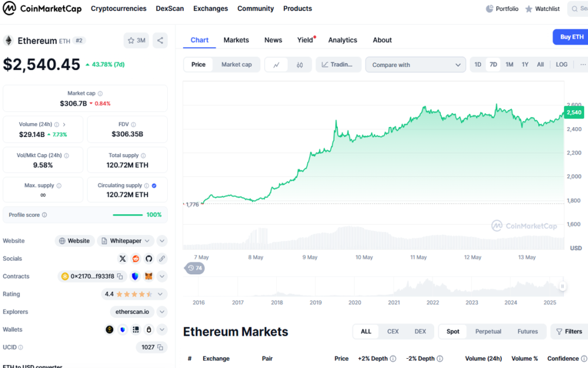Select All chart range
The width and height of the screenshot is (588, 368).
point(540,64)
